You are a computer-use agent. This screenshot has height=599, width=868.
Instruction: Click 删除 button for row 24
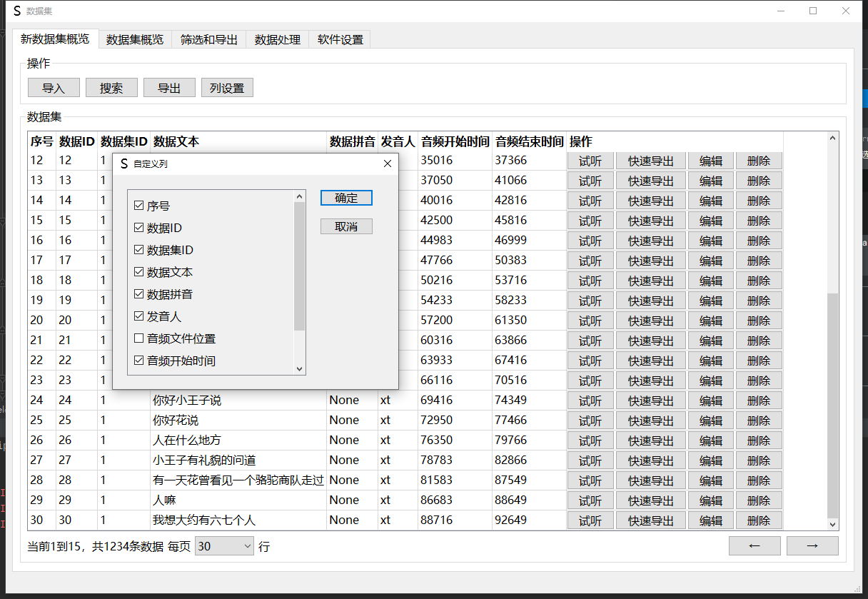pos(759,401)
